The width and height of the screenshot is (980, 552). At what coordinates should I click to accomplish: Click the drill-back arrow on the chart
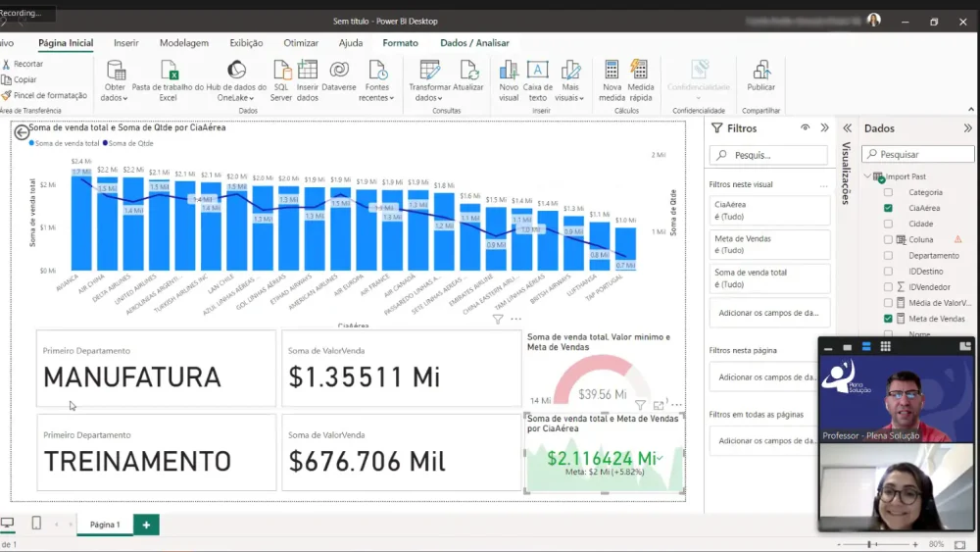click(22, 132)
